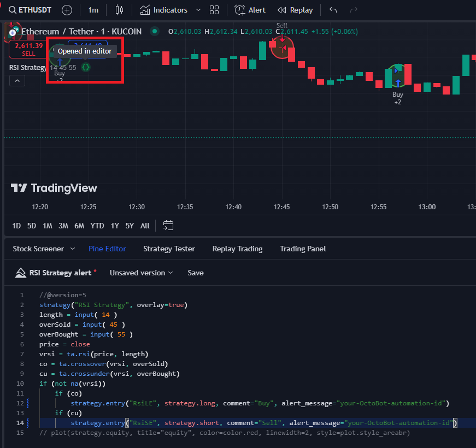Click the value 14 in length input

[x=105, y=315]
